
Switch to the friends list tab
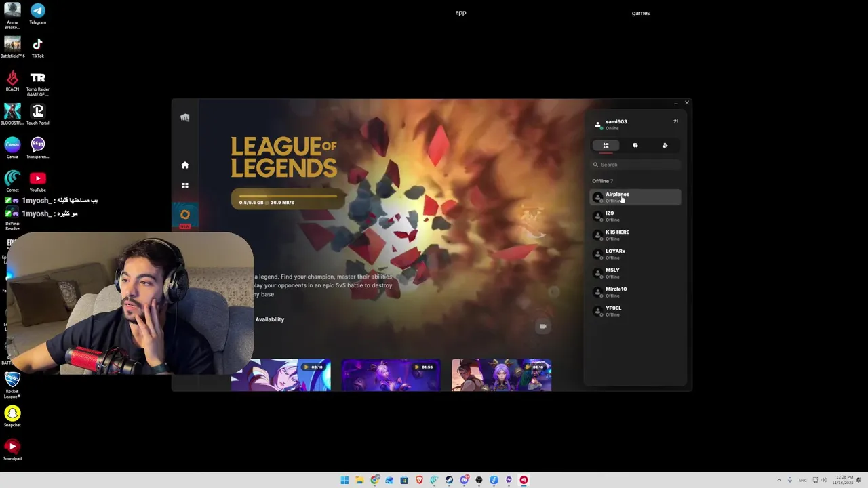pyautogui.click(x=606, y=145)
